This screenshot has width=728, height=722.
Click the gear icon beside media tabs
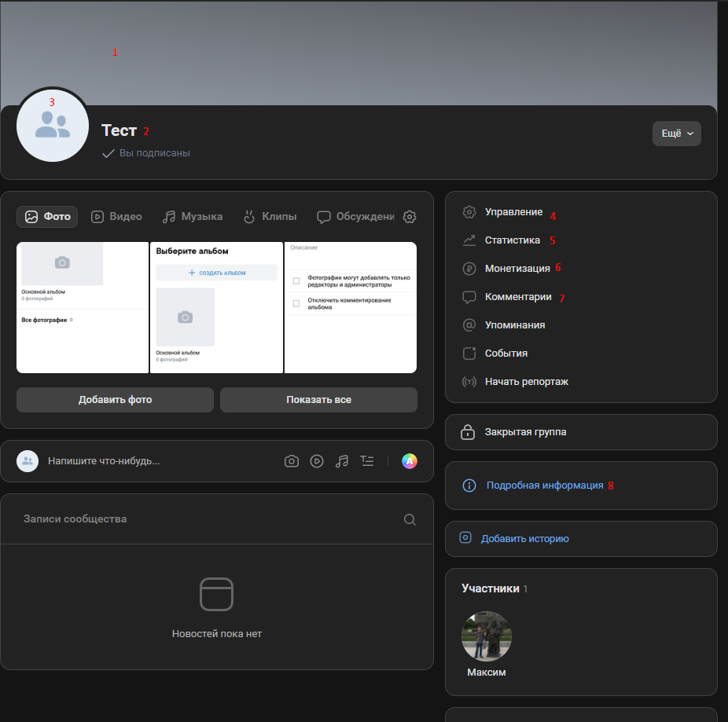click(x=410, y=217)
